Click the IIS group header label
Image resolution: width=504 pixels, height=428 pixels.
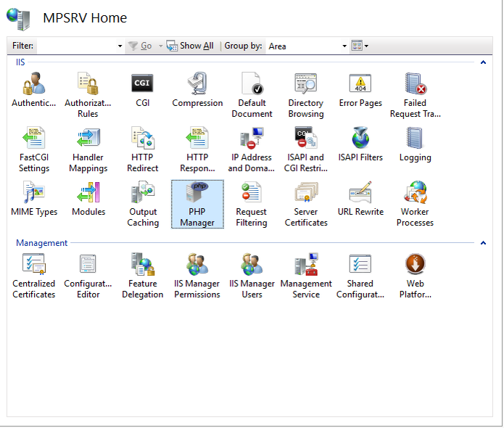point(20,62)
